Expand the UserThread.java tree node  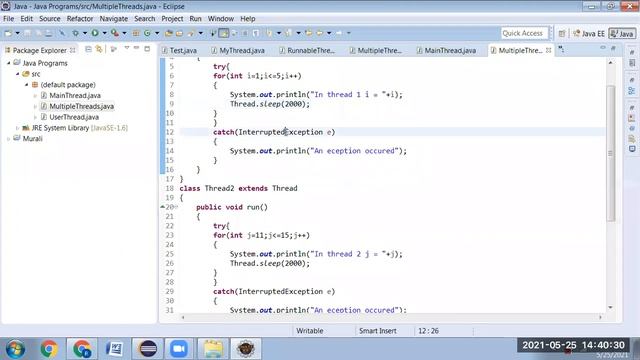[x=36, y=117]
